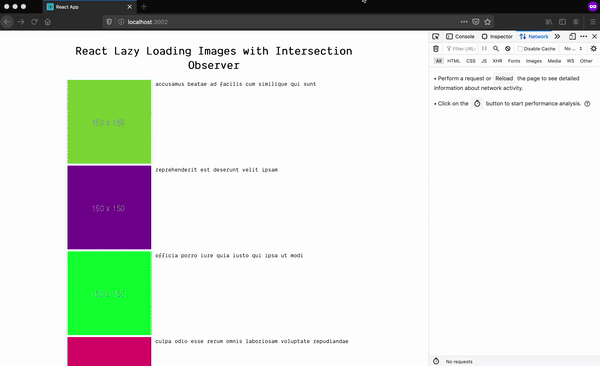Save page to Pocket
This screenshot has width=600, height=366.
[x=476, y=22]
